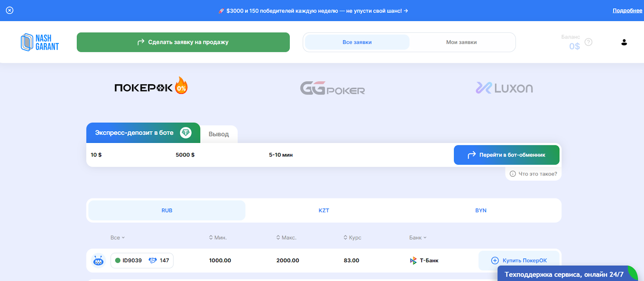Select the GGPoker room logo
Image resolution: width=644 pixels, height=281 pixels.
tap(332, 88)
